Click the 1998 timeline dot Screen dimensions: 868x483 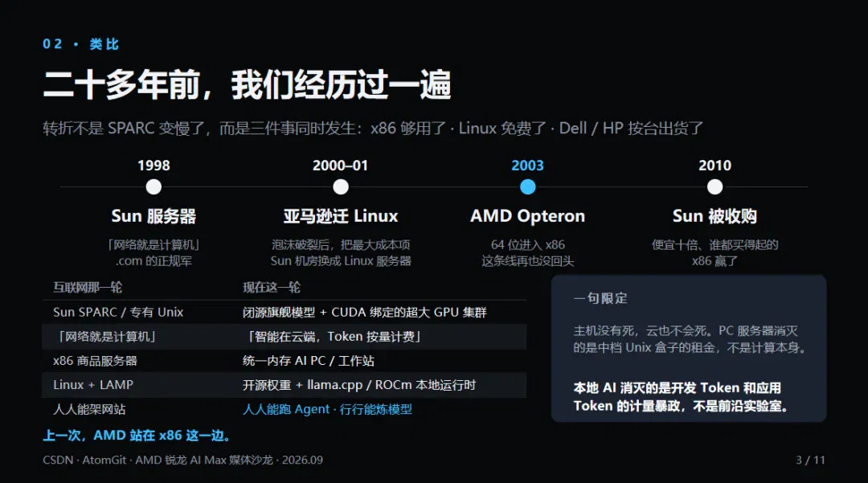154,187
